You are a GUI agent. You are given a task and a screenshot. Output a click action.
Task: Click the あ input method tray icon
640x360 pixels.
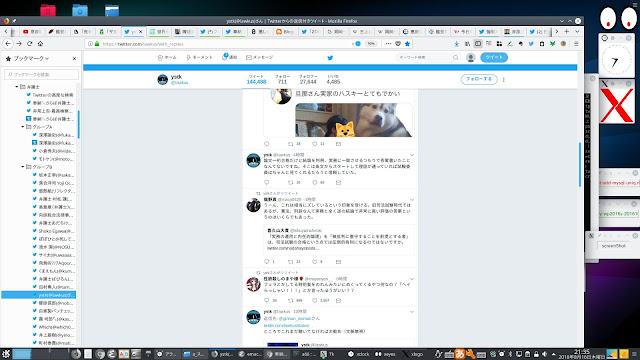(460, 354)
